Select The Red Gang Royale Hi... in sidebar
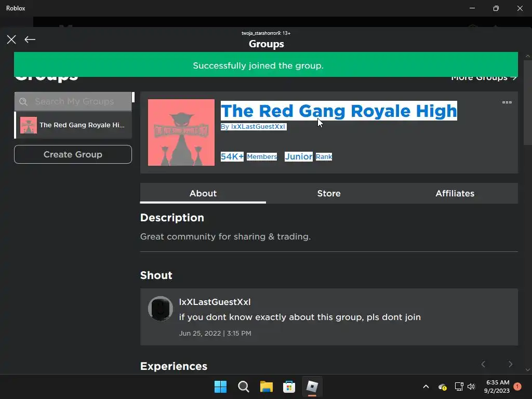532x399 pixels. 73,125
